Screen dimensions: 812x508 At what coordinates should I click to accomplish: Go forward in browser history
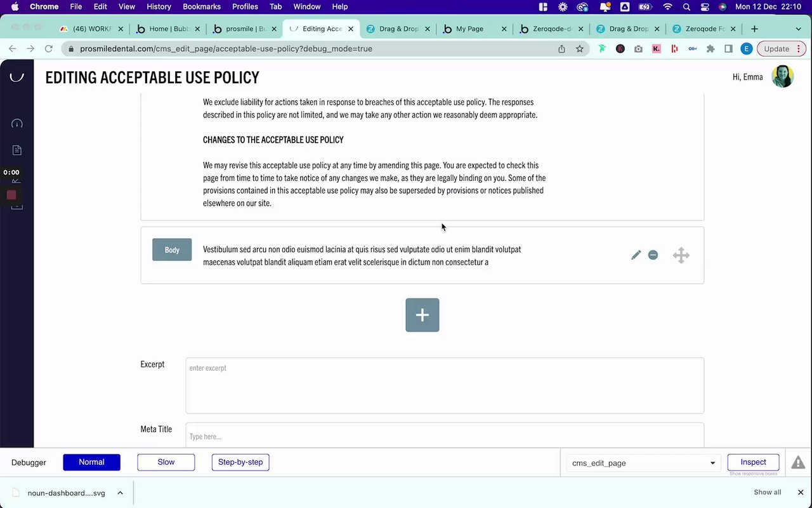[x=30, y=49]
